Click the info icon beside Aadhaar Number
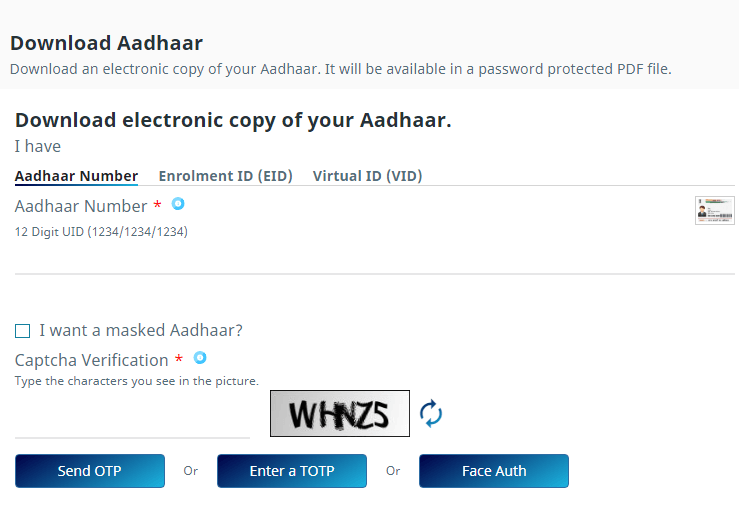This screenshot has width=739, height=506. tap(178, 204)
